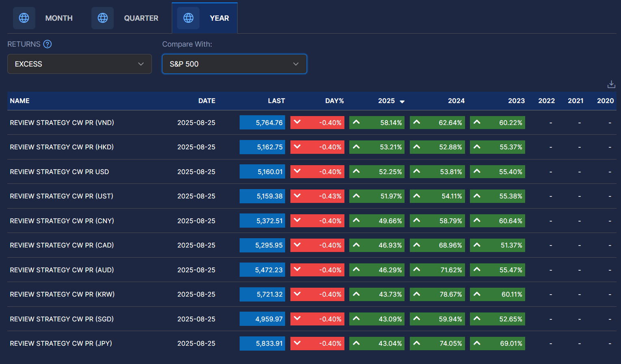
Task: Sort by the LAST column header
Action: 276,101
